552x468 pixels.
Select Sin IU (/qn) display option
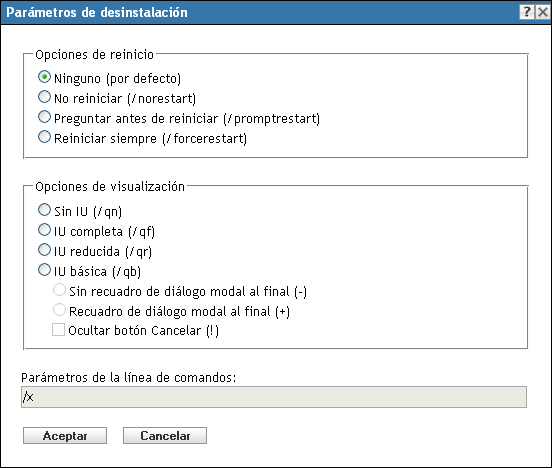click(x=44, y=210)
